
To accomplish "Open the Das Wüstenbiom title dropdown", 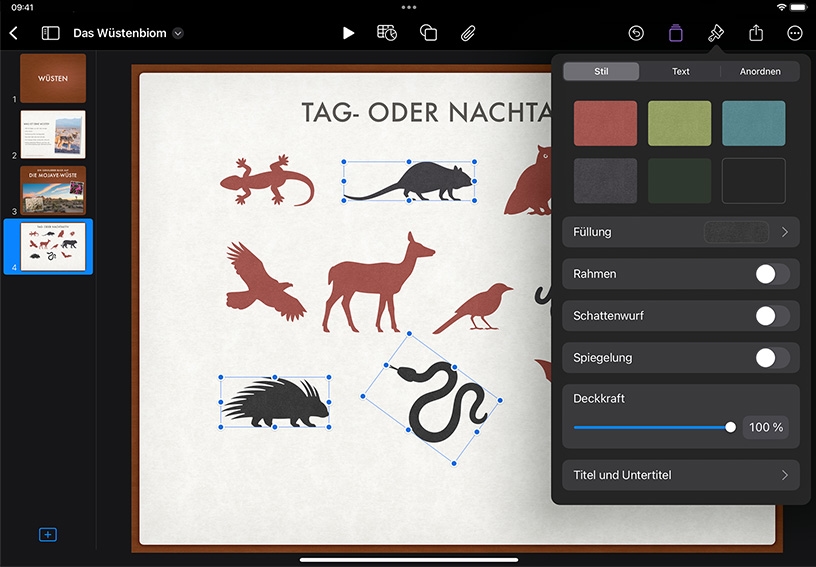I will pyautogui.click(x=178, y=33).
